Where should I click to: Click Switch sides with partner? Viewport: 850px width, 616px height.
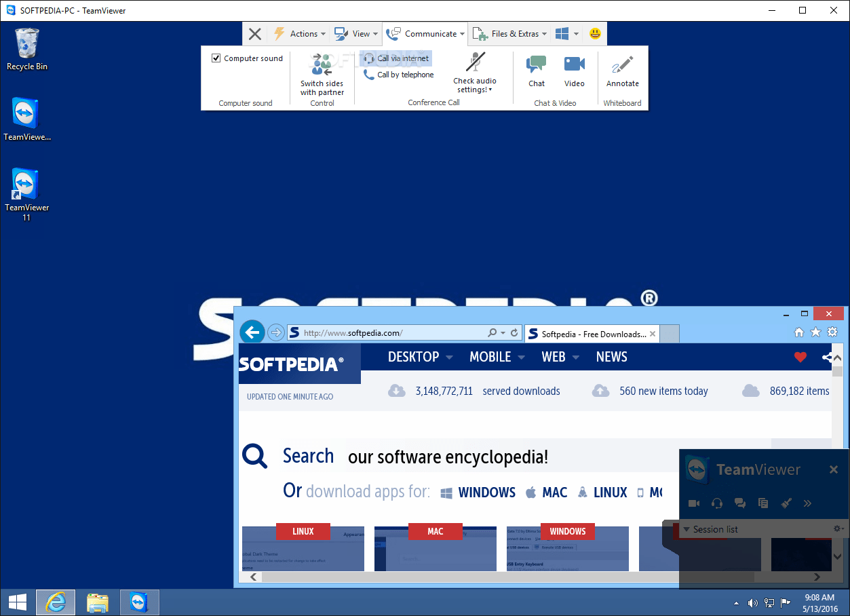[322, 75]
